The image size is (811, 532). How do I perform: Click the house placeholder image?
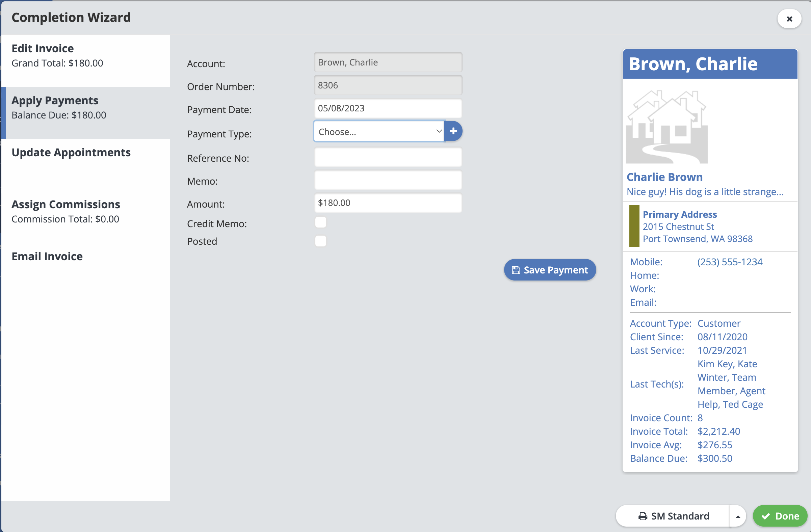tap(667, 127)
